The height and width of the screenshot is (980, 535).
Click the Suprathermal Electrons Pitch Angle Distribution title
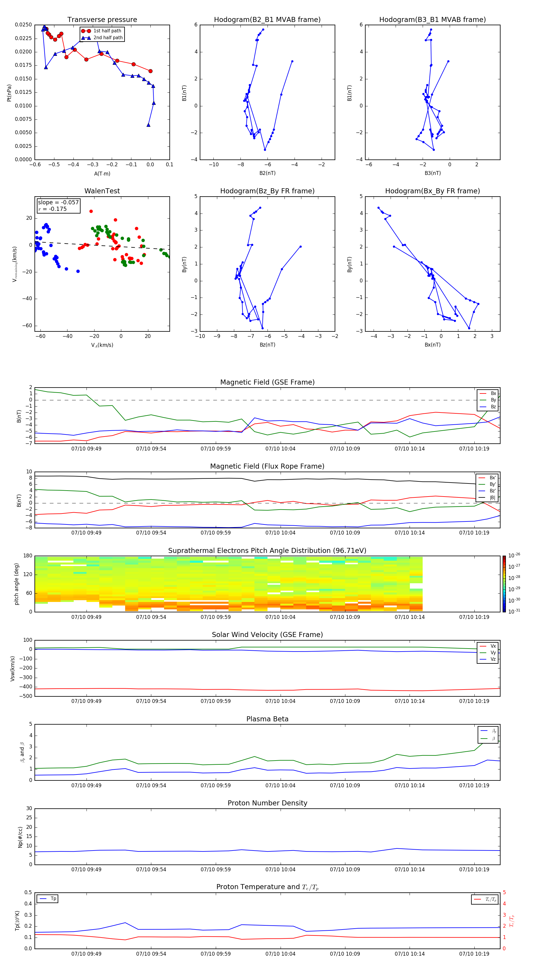[267, 551]
